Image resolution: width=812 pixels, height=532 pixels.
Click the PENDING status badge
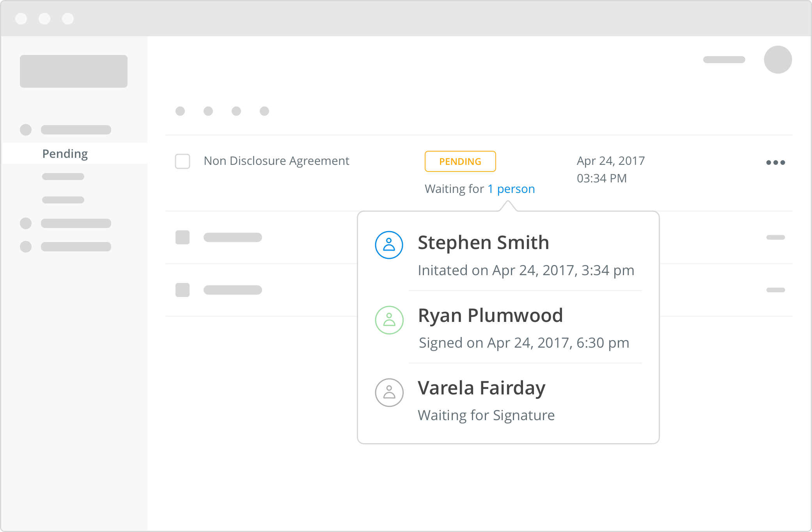460,161
